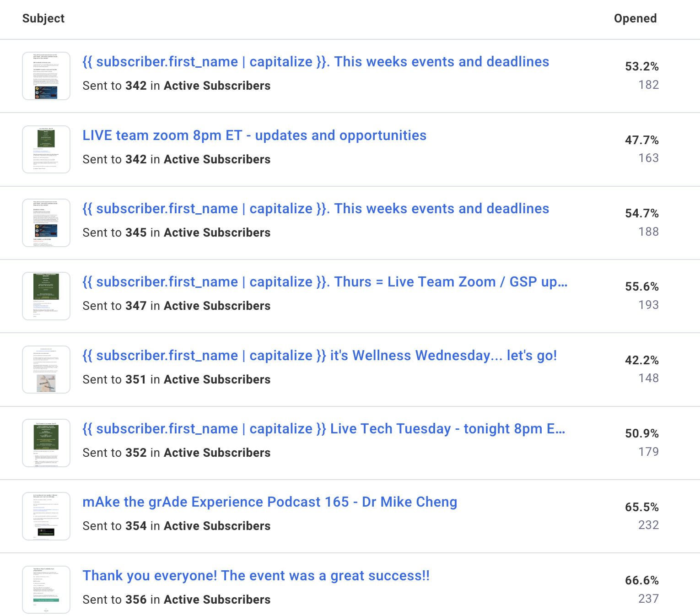Click the Podcast 165 email thumbnail
Screen dimensions: 700x616
46,516
